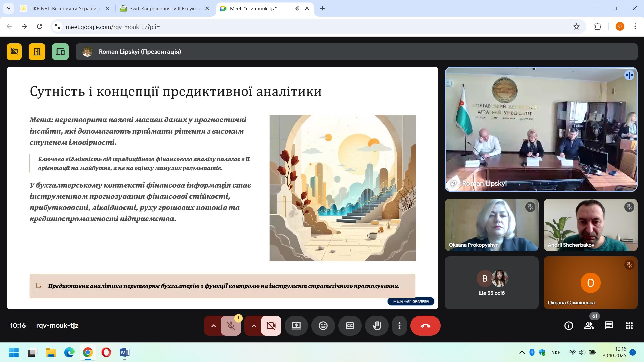Toggle closed captions

pos(350,326)
